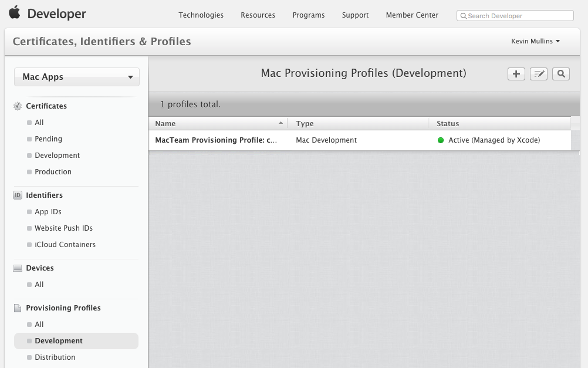This screenshot has height=368, width=588.
Task: Click the Apple logo icon
Action: 15,12
